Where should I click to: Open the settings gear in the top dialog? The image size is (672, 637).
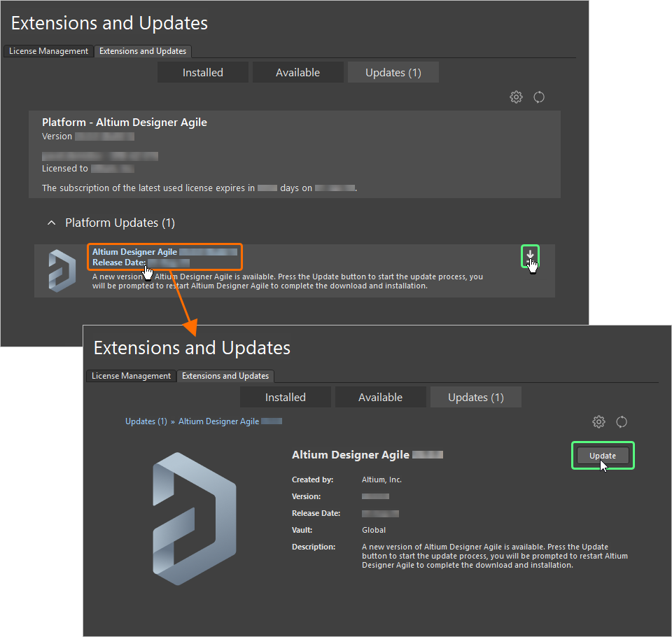click(x=516, y=97)
